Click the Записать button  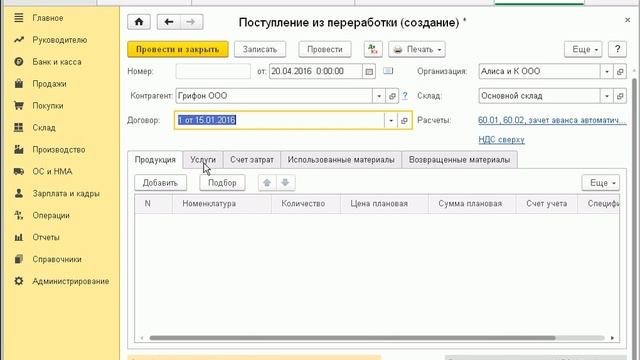click(260, 49)
